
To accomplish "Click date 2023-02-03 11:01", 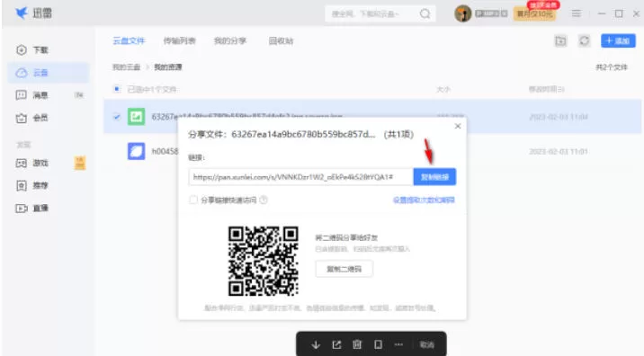I will coord(559,152).
